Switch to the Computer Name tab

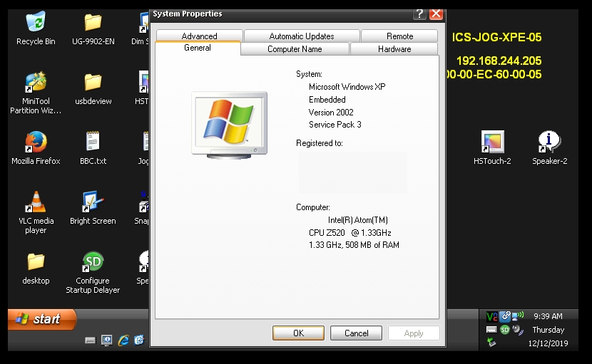point(295,49)
